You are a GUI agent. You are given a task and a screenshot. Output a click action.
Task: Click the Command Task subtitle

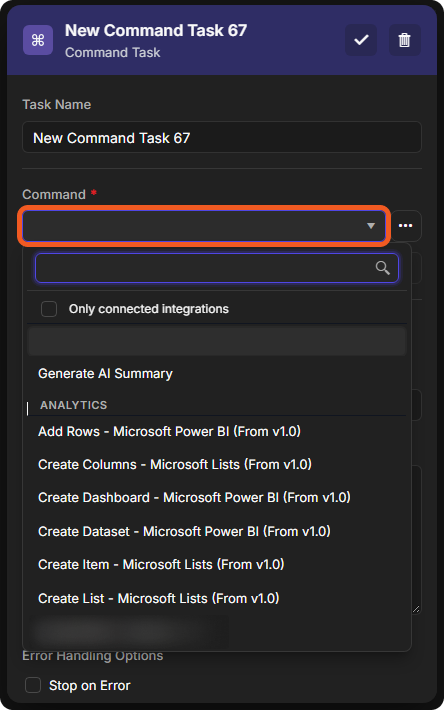click(112, 53)
